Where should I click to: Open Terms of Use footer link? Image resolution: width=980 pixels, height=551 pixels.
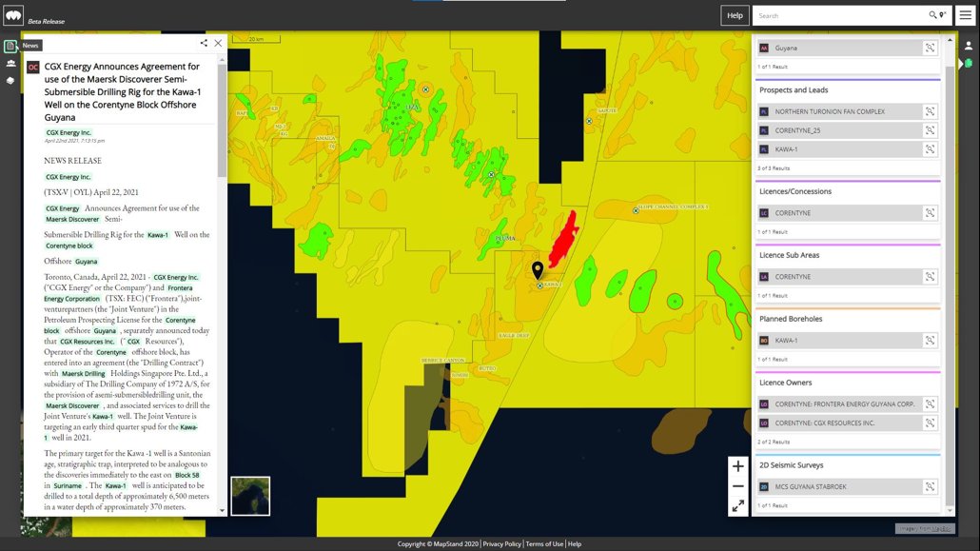point(543,544)
